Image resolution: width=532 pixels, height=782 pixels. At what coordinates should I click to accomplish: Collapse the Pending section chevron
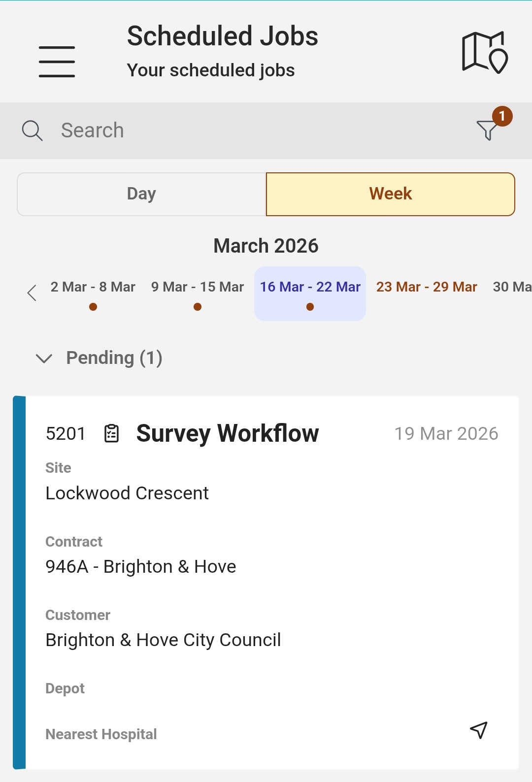(44, 358)
